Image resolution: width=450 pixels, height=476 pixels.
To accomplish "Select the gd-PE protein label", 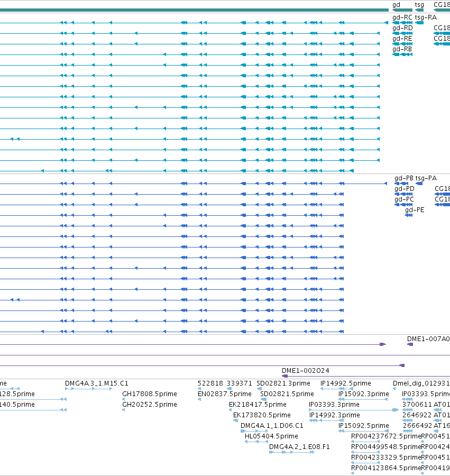I will click(415, 210).
